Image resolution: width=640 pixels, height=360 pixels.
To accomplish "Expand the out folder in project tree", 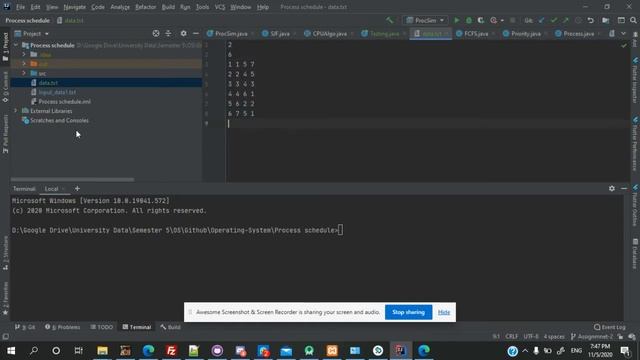I will point(24,64).
